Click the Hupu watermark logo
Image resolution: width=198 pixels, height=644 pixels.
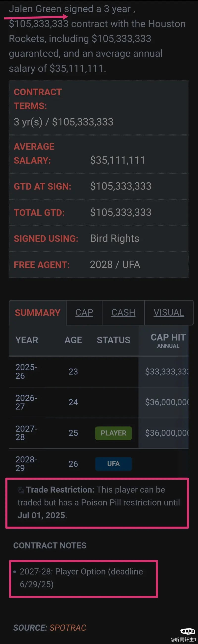tap(188, 631)
